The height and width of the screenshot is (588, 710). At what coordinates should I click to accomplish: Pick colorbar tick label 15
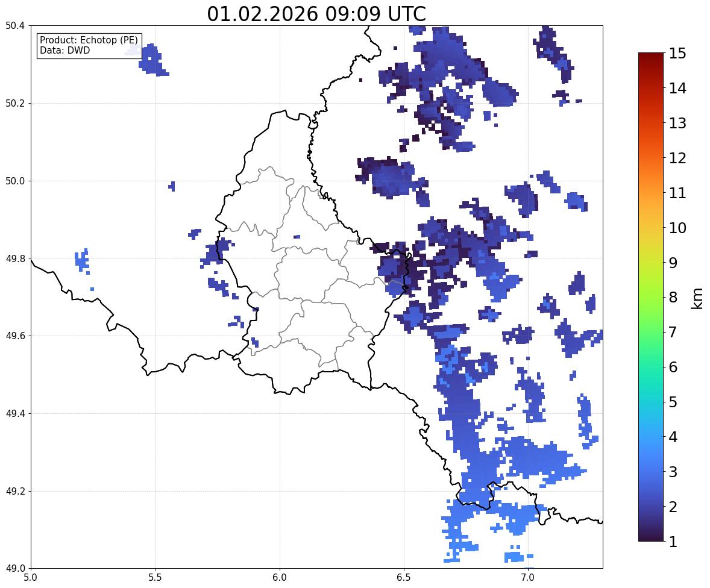pyautogui.click(x=677, y=54)
